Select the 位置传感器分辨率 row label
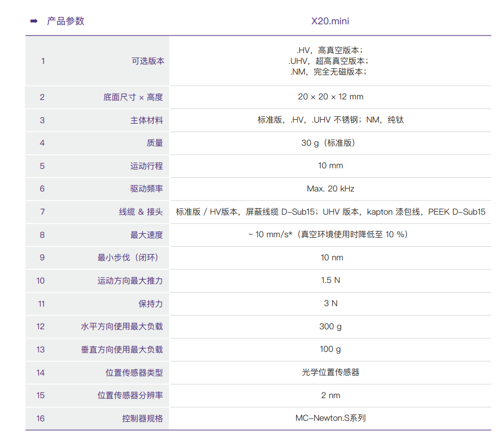The image size is (504, 436). (x=130, y=395)
